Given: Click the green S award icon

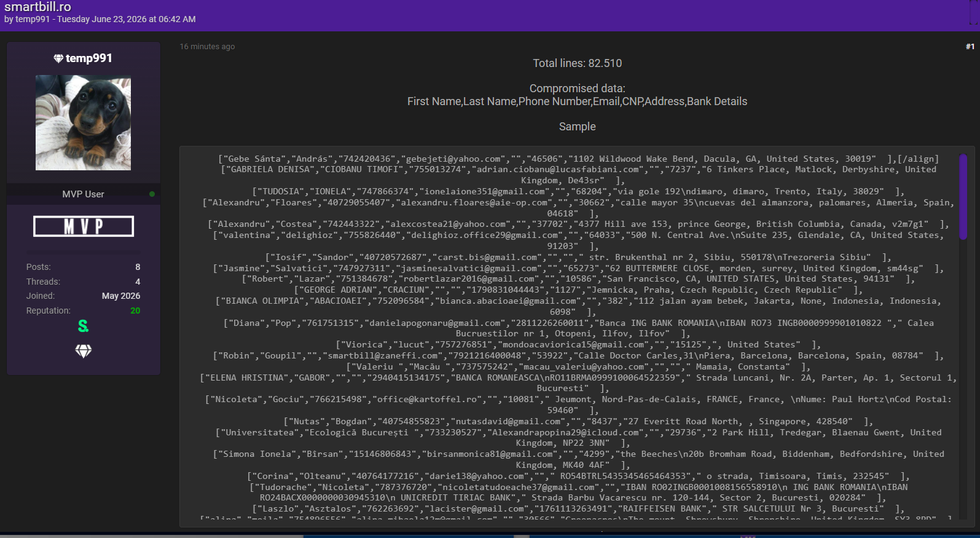Looking at the screenshot, I should [83, 326].
